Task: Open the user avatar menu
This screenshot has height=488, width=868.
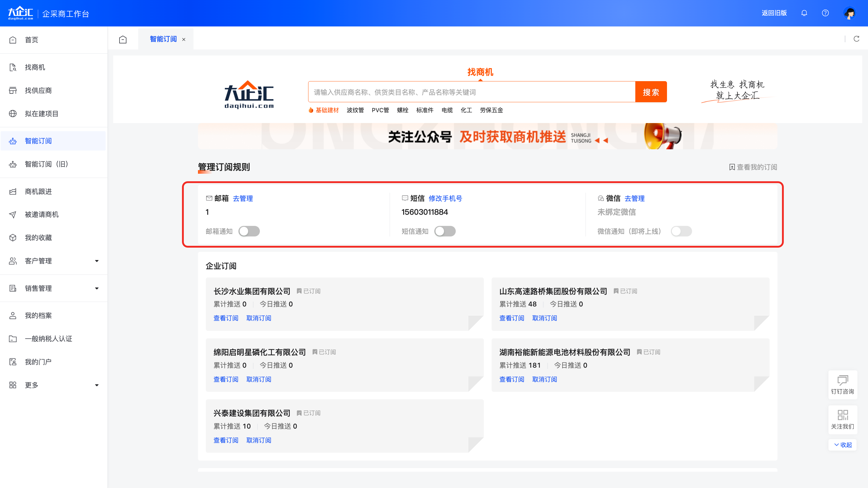Action: 850,13
